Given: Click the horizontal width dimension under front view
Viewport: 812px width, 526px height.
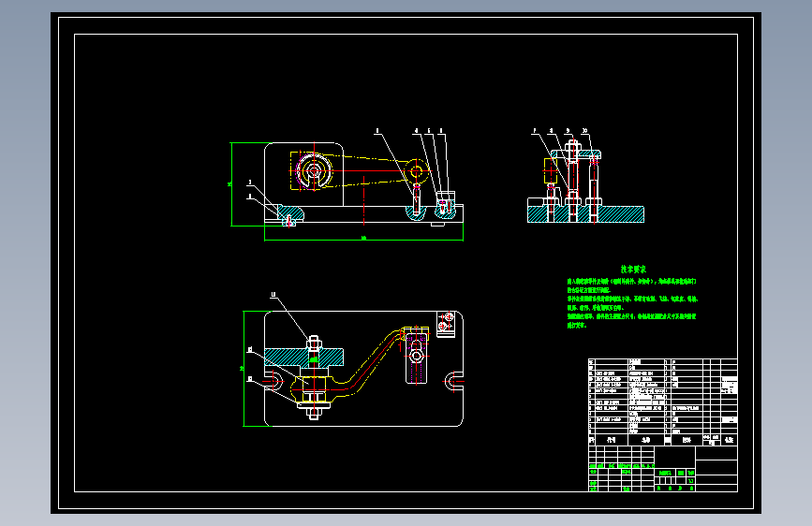Looking at the screenshot, I should click(363, 239).
